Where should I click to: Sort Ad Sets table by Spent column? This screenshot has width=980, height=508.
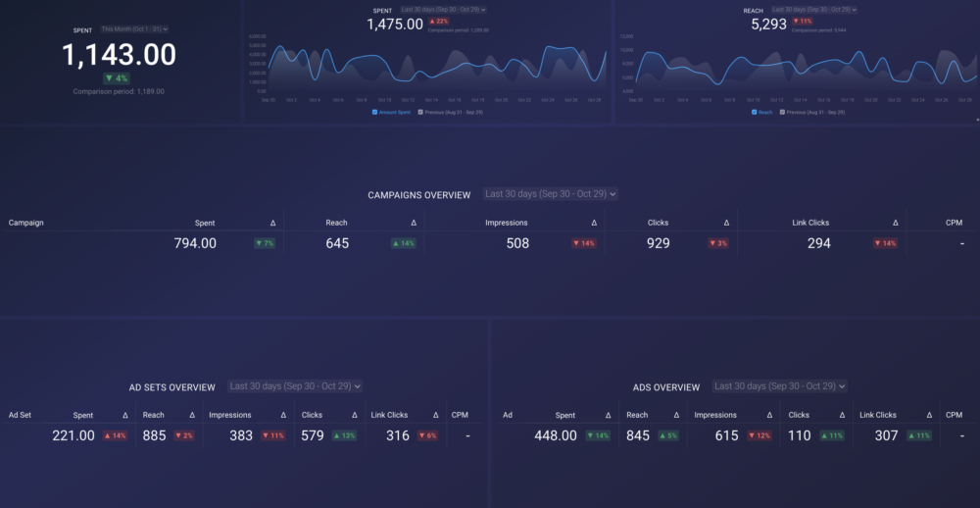click(x=83, y=415)
